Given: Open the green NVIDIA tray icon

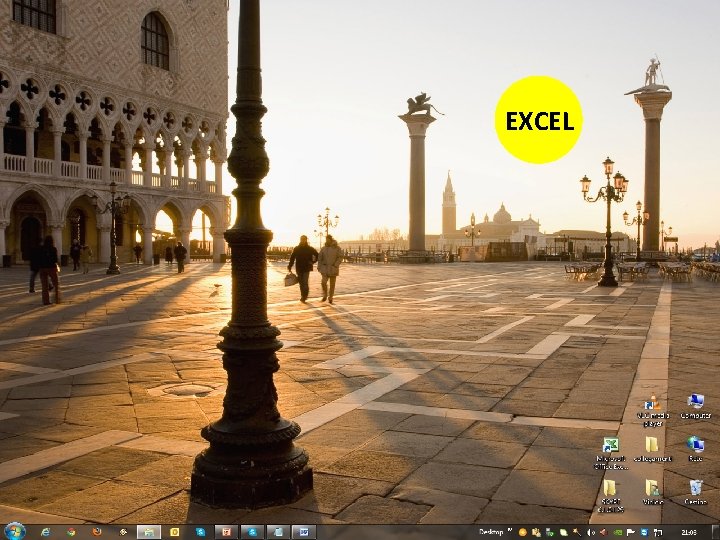Looking at the screenshot, I should coord(618,533).
